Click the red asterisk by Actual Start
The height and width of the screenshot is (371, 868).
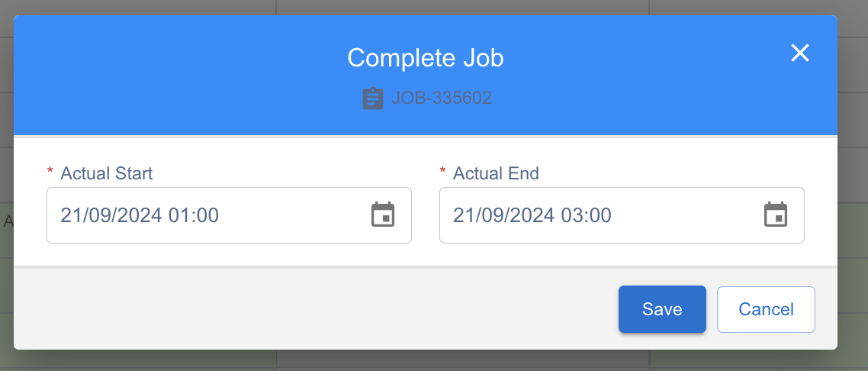point(50,171)
